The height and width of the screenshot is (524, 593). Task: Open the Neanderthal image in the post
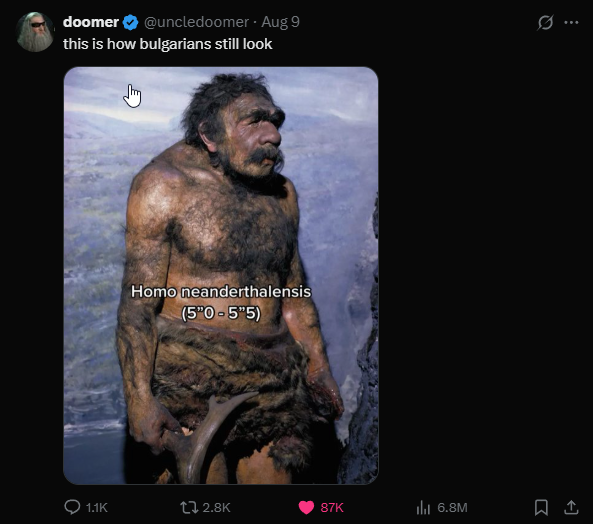tap(221, 276)
